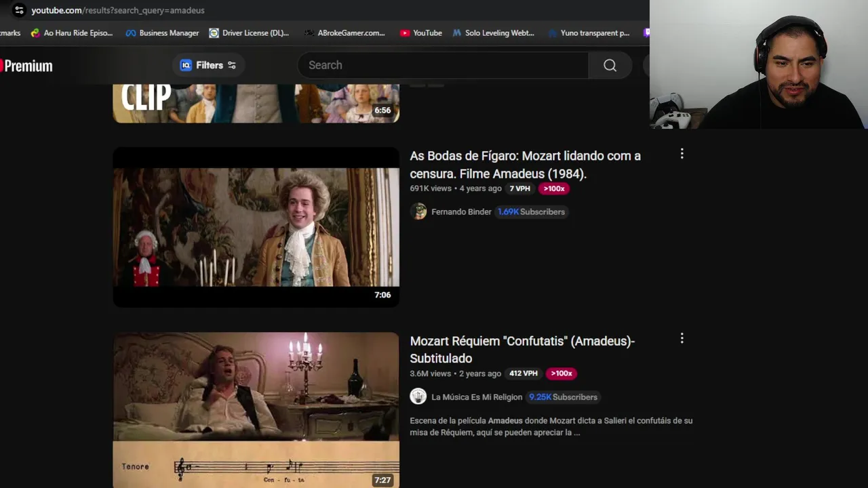Screen dimensions: 868x488
Task: Click the 412 VPH badge
Action: pos(524,373)
